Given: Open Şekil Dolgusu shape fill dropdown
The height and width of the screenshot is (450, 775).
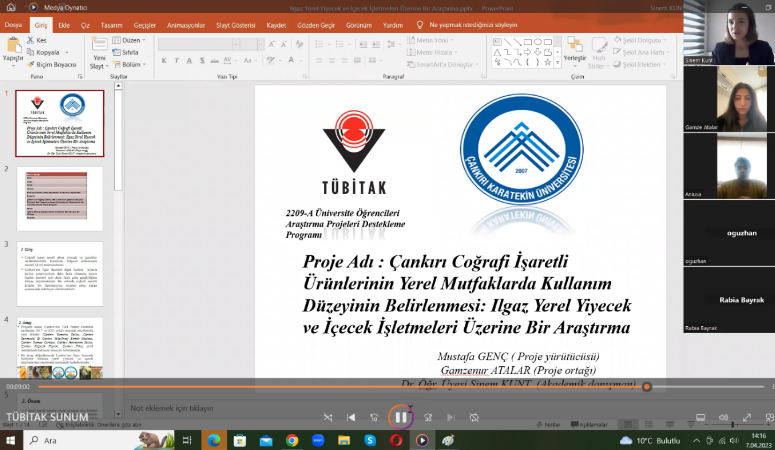Looking at the screenshot, I should [640, 40].
